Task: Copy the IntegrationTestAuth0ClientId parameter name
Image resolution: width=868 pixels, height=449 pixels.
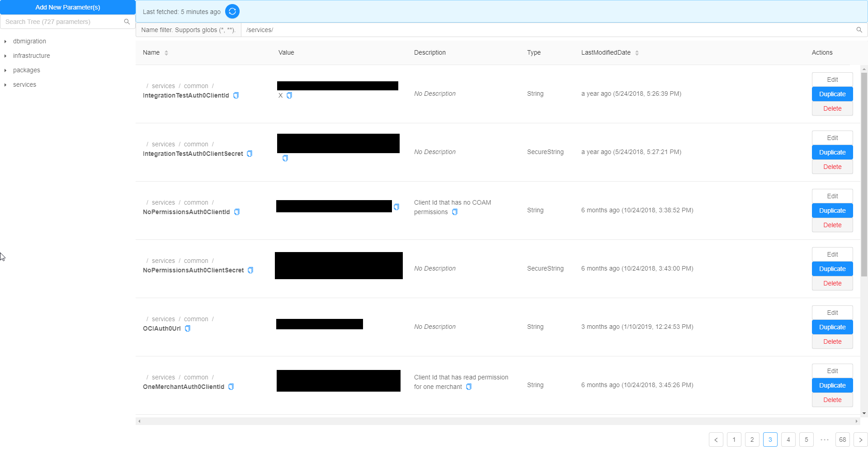Action: (236, 95)
